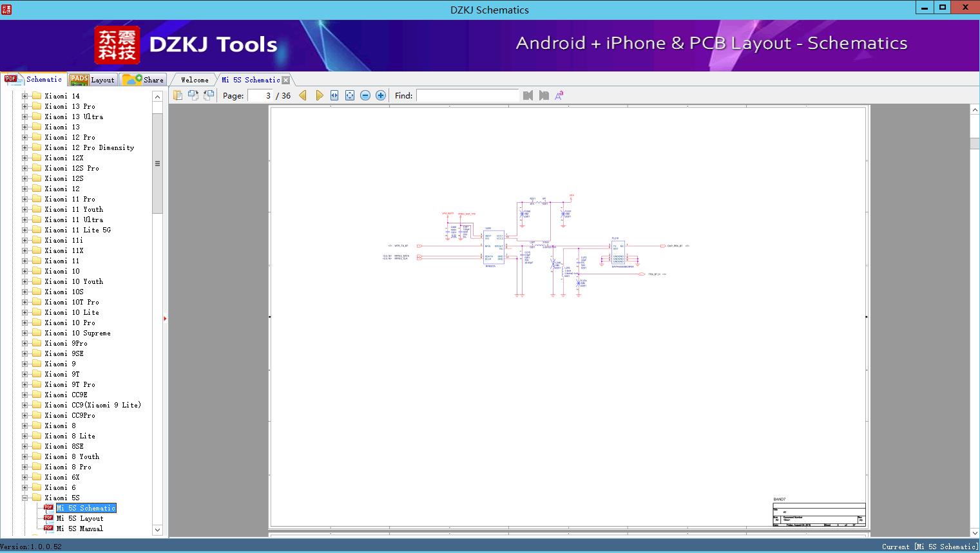
Task: Click the rotate page counterclockwise icon
Action: [193, 95]
